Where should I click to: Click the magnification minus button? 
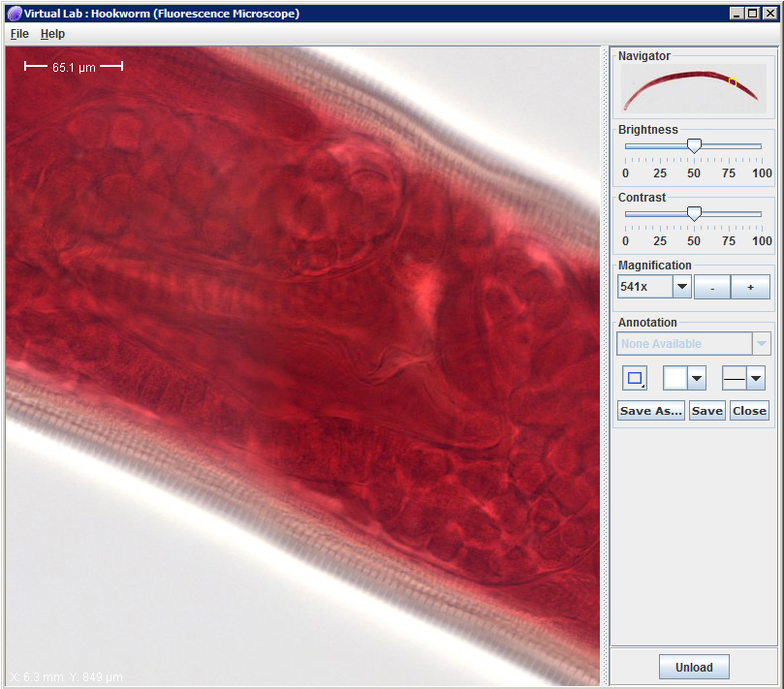click(711, 287)
